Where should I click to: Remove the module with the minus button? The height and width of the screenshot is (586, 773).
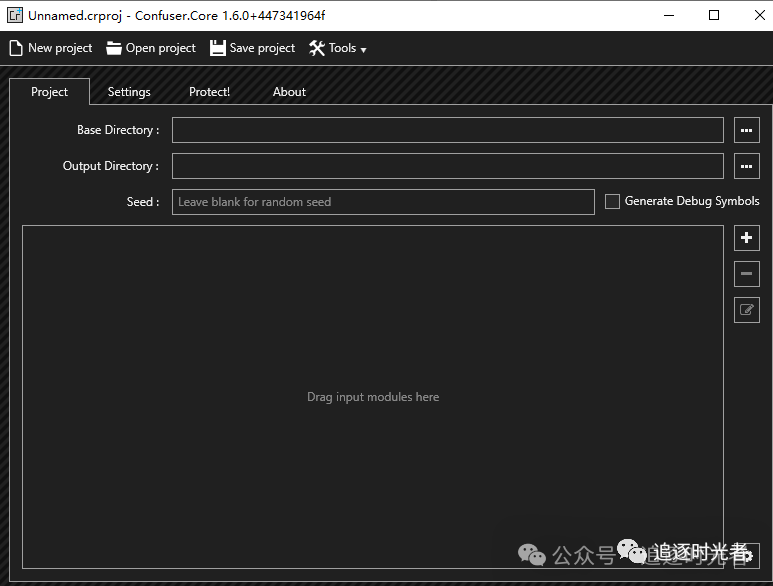click(746, 274)
